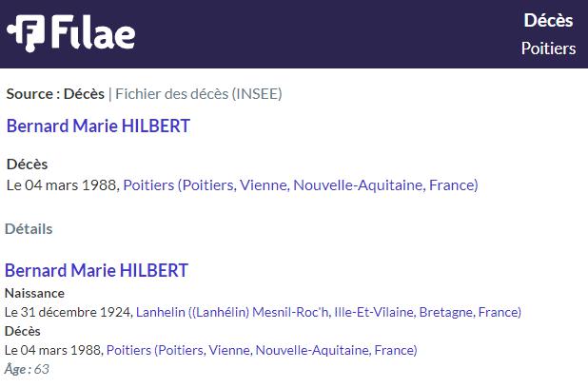Click the Décès label below Naissance
This screenshot has height=388, width=588.
tap(23, 331)
